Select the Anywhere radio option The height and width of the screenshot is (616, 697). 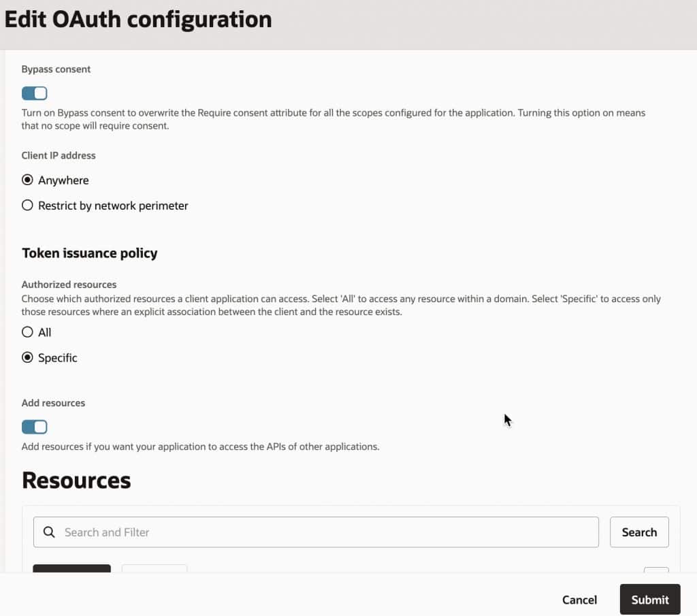pyautogui.click(x=28, y=180)
